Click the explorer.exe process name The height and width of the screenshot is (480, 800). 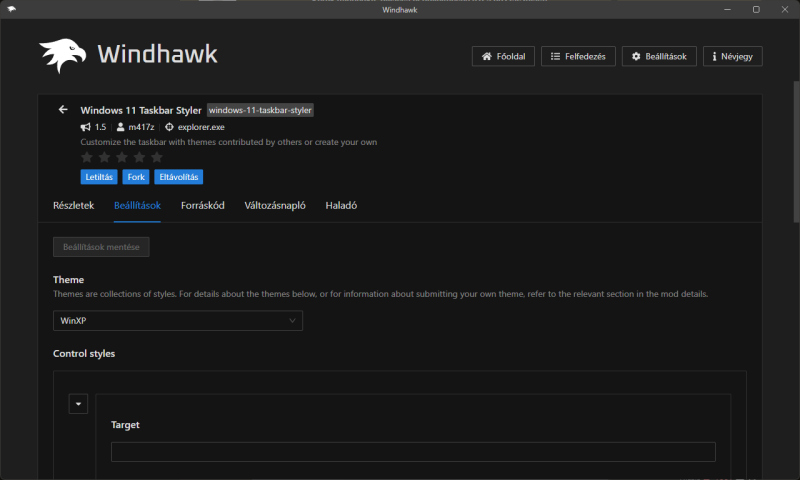(201, 127)
